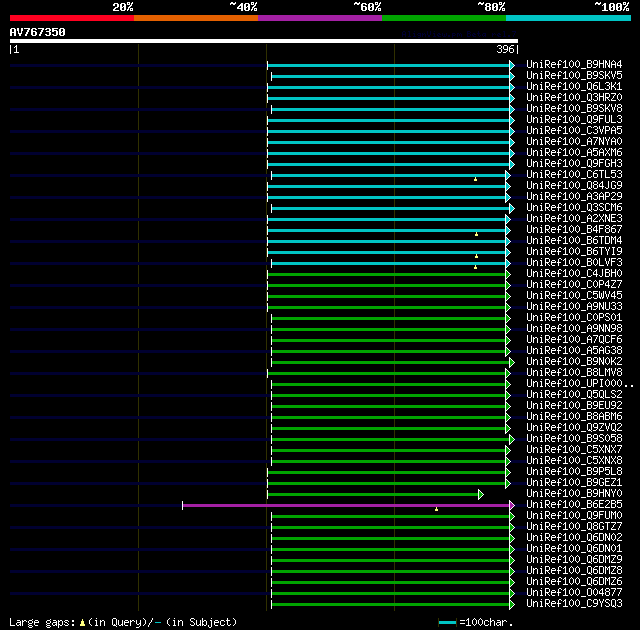Select the UniRef100_Q5QLS2 label
Viewport: 640px width, 630px height.
[x=574, y=395]
